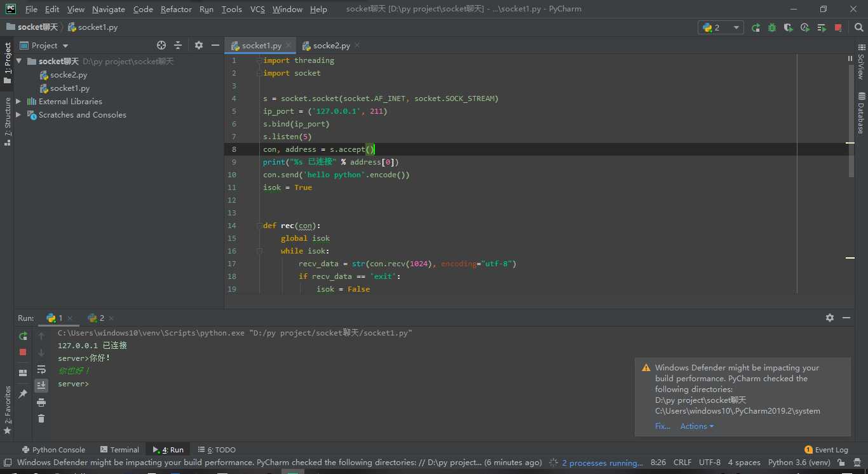Click the concurrency diagram run icon

(x=822, y=27)
